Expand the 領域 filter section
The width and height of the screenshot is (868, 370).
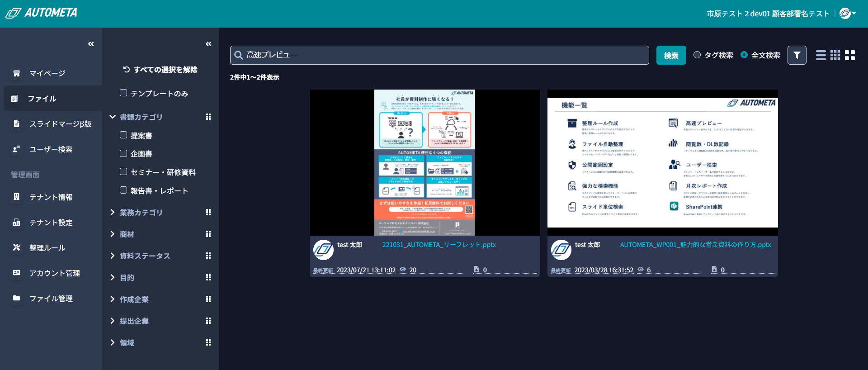113,342
